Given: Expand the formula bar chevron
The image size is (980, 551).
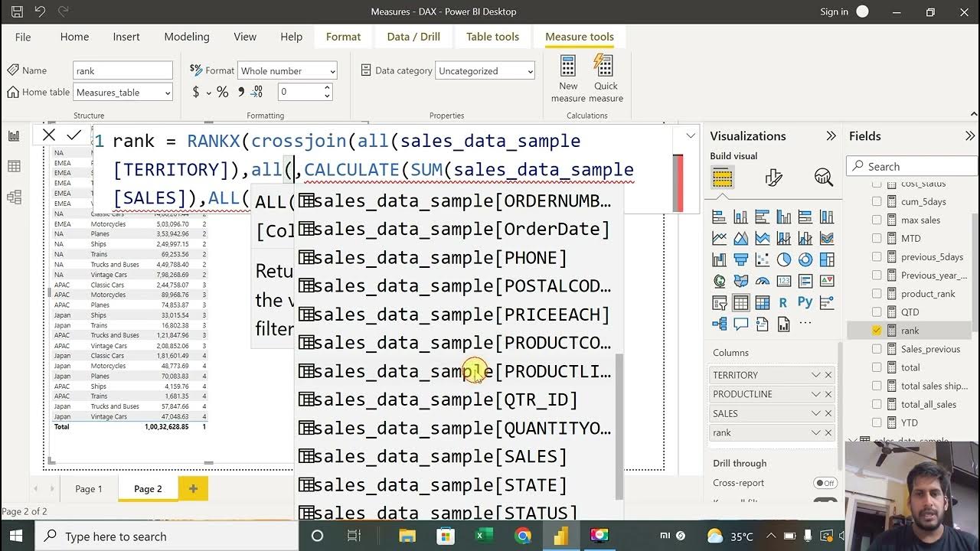Looking at the screenshot, I should click(691, 136).
